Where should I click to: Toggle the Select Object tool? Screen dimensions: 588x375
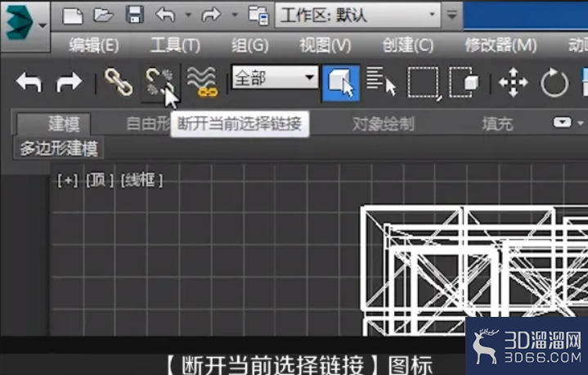coord(341,83)
